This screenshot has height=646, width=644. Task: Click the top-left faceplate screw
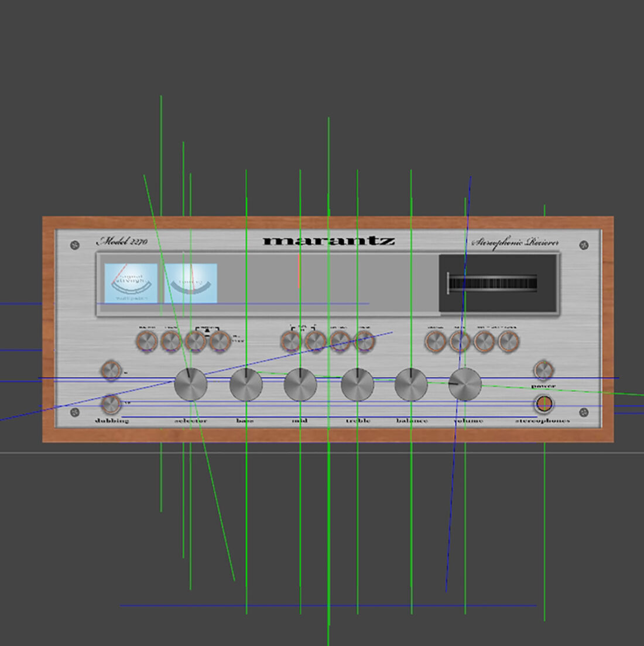[x=75, y=245]
